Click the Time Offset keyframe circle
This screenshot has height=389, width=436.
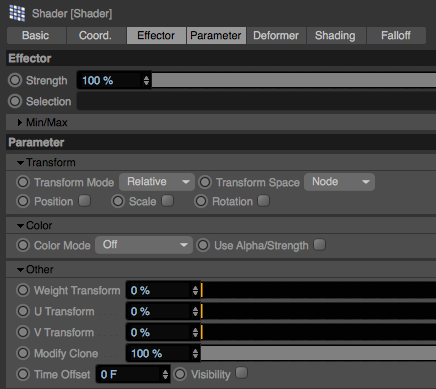click(x=23, y=374)
